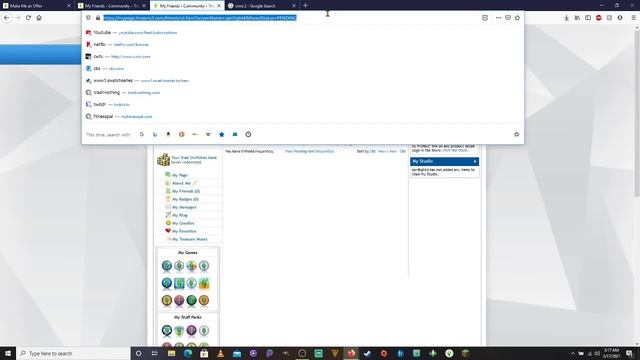Open the My Favorites sidebar link

(184, 231)
